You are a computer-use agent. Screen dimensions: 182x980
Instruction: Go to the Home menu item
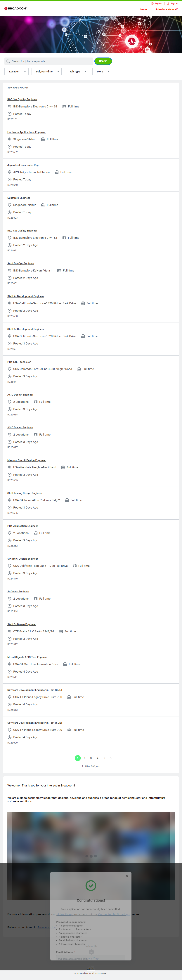coord(143,10)
